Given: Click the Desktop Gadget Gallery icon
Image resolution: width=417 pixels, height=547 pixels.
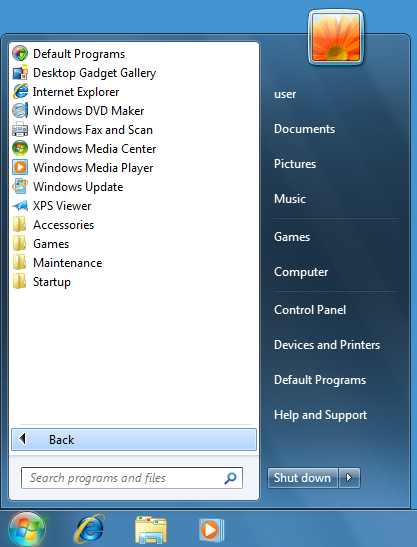Looking at the screenshot, I should 20,73.
